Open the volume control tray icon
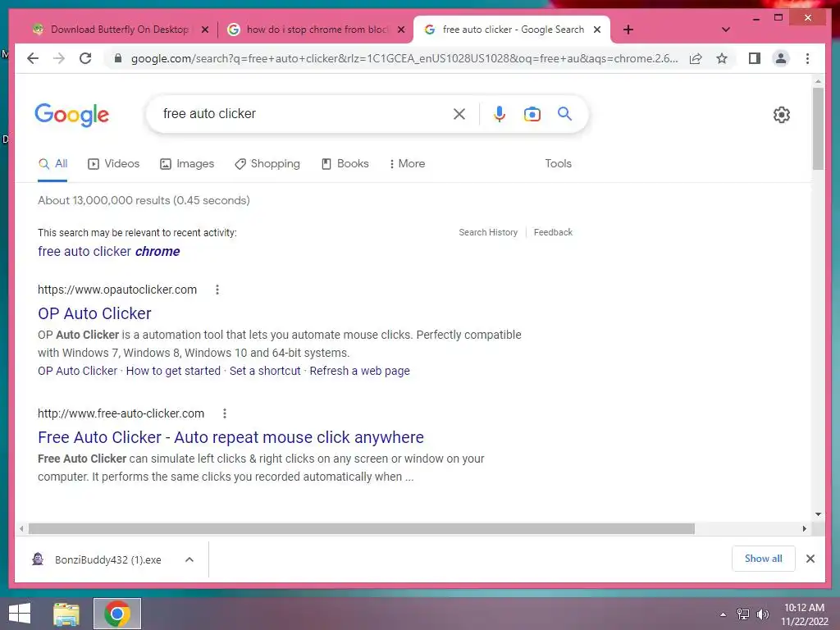Image resolution: width=840 pixels, height=630 pixels. pos(762,614)
